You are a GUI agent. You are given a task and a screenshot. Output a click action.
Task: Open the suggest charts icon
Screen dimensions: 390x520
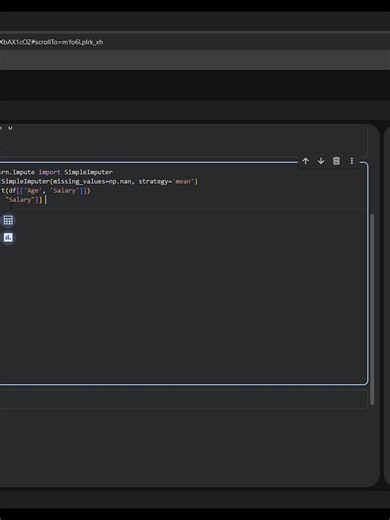tap(8, 238)
